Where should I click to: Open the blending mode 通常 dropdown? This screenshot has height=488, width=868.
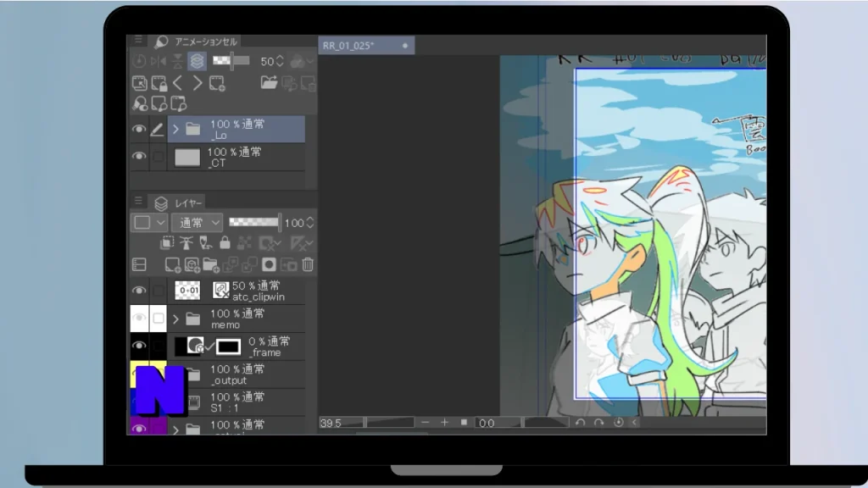(x=197, y=223)
